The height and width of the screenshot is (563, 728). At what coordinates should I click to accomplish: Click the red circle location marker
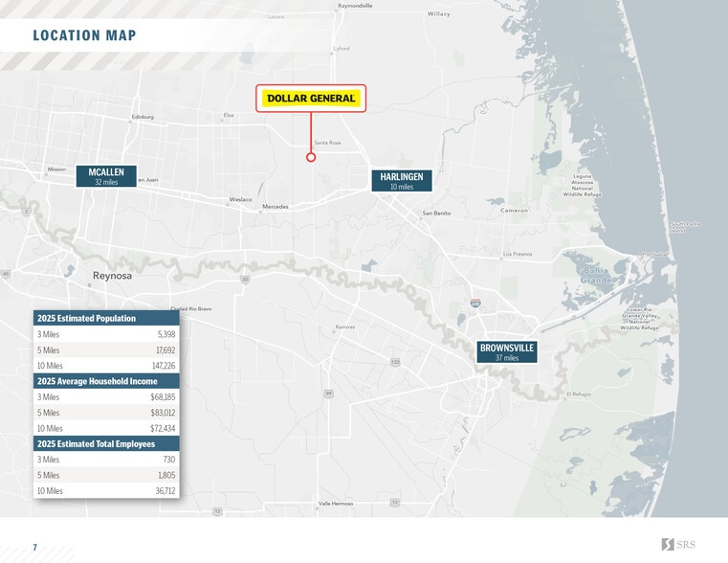[x=311, y=157]
